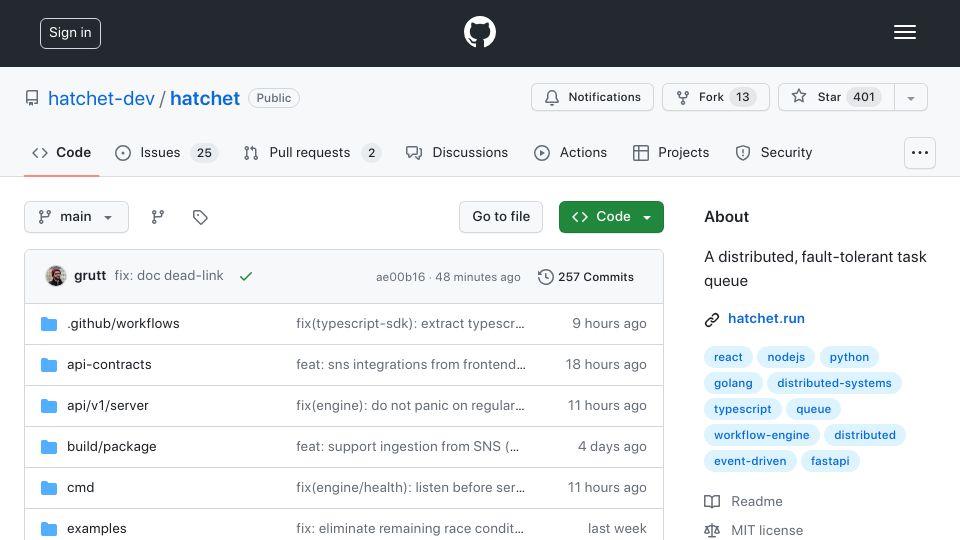Viewport: 960px width, 540px height.
Task: Open commit fix(typescript-sdk): extract typescr…
Action: click(410, 323)
